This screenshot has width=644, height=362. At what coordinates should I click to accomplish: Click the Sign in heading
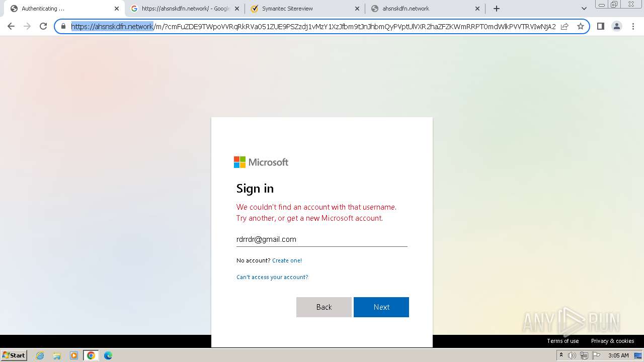(x=255, y=189)
